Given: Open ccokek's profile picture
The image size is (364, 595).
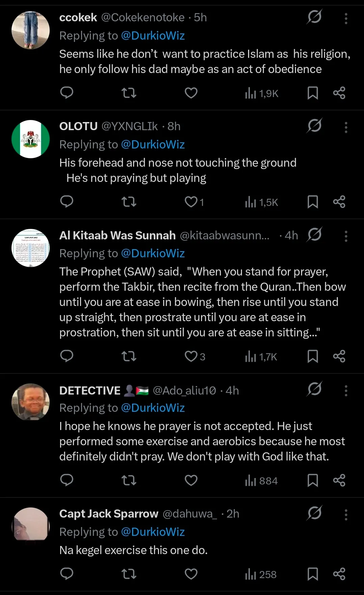Looking at the screenshot, I should [30, 30].
